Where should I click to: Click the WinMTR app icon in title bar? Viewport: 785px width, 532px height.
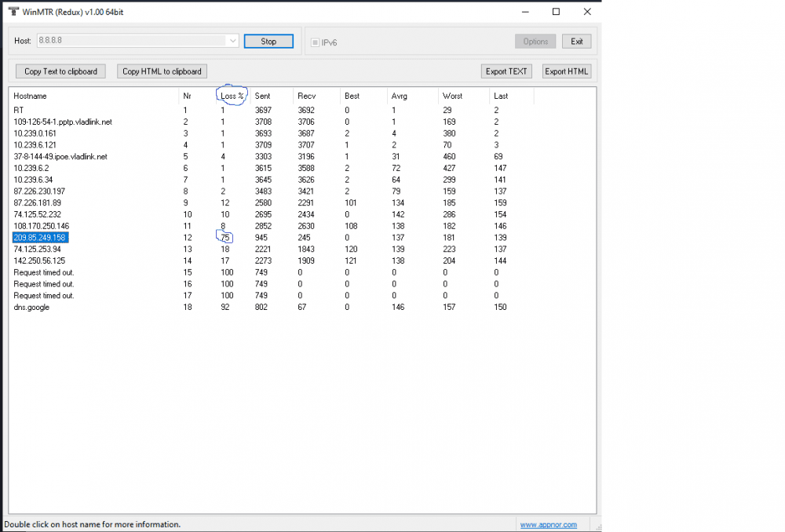pyautogui.click(x=13, y=12)
